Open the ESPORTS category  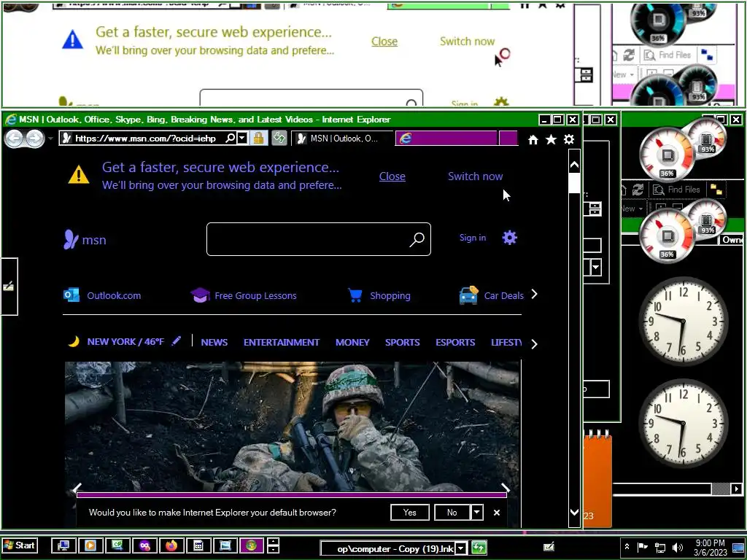coord(455,343)
